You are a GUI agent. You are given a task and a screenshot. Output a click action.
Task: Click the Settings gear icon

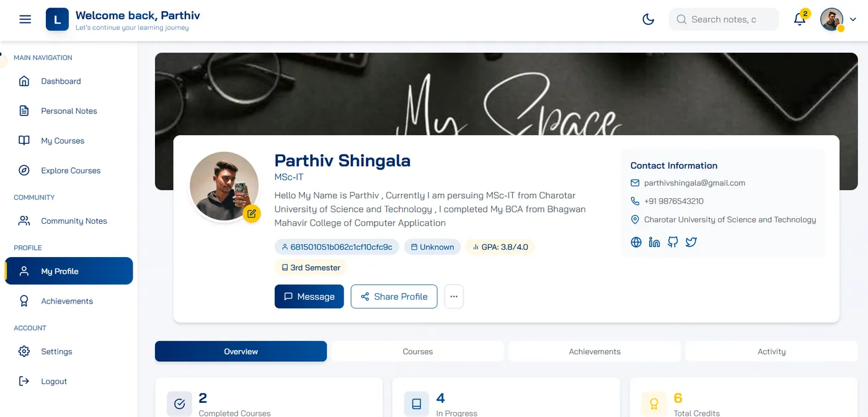[x=24, y=351]
